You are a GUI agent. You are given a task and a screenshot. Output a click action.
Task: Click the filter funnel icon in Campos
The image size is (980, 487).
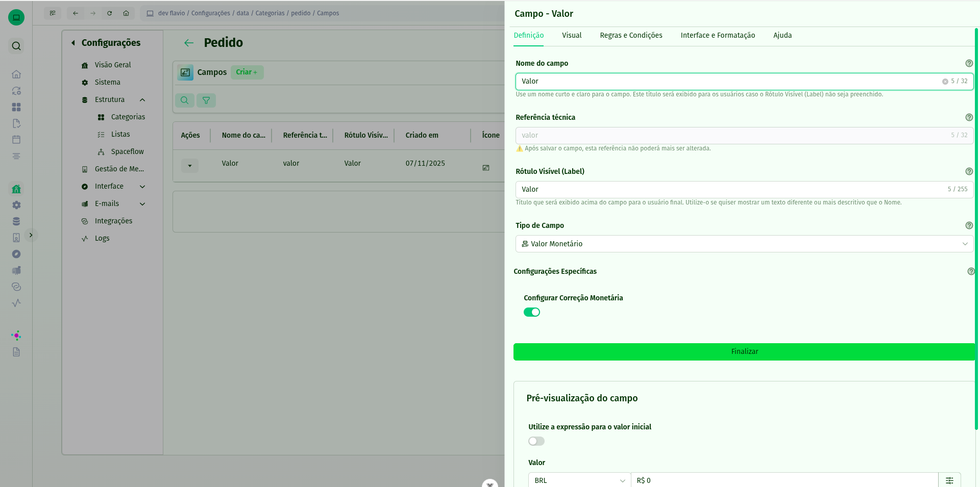pos(206,100)
